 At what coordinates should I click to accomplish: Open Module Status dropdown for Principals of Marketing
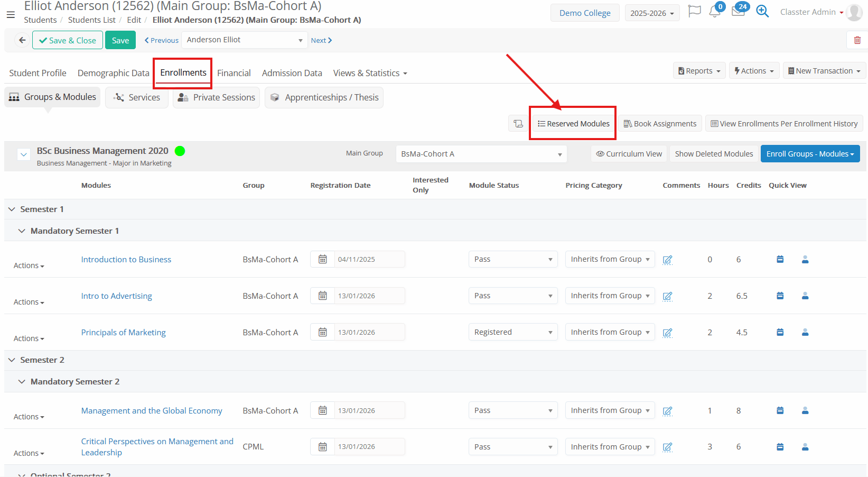coord(512,333)
